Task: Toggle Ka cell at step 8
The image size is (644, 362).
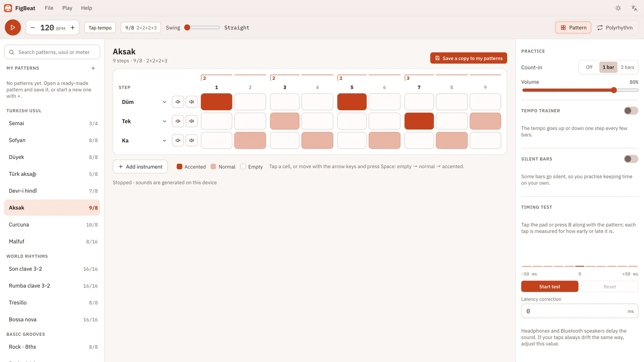Action: click(452, 140)
